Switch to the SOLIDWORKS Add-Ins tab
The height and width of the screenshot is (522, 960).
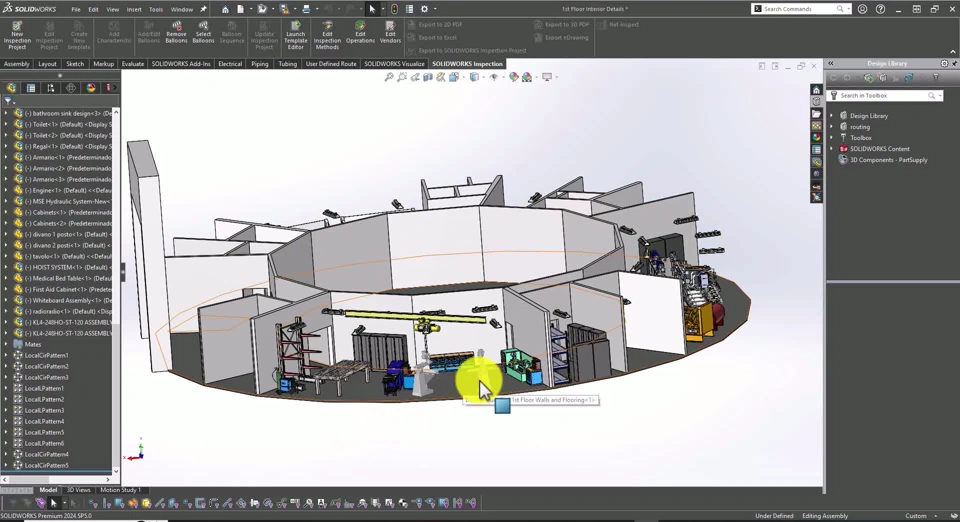click(181, 64)
